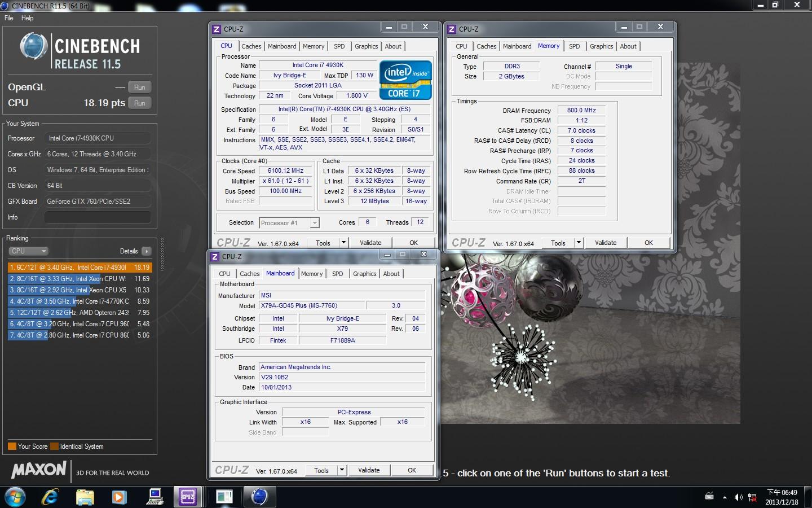Click the Intel Core i7 logo
The height and width of the screenshot is (508, 812).
click(x=406, y=80)
